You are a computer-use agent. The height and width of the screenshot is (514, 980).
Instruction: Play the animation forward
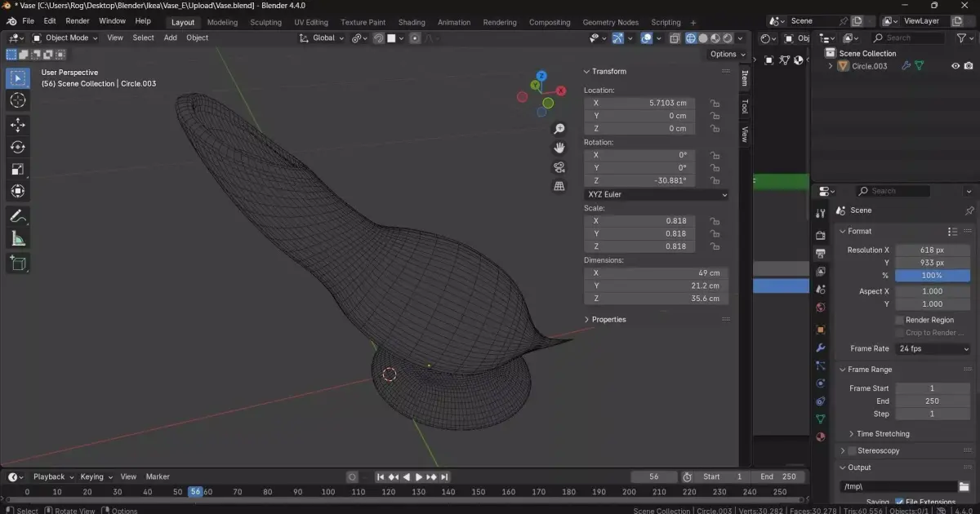pos(419,476)
